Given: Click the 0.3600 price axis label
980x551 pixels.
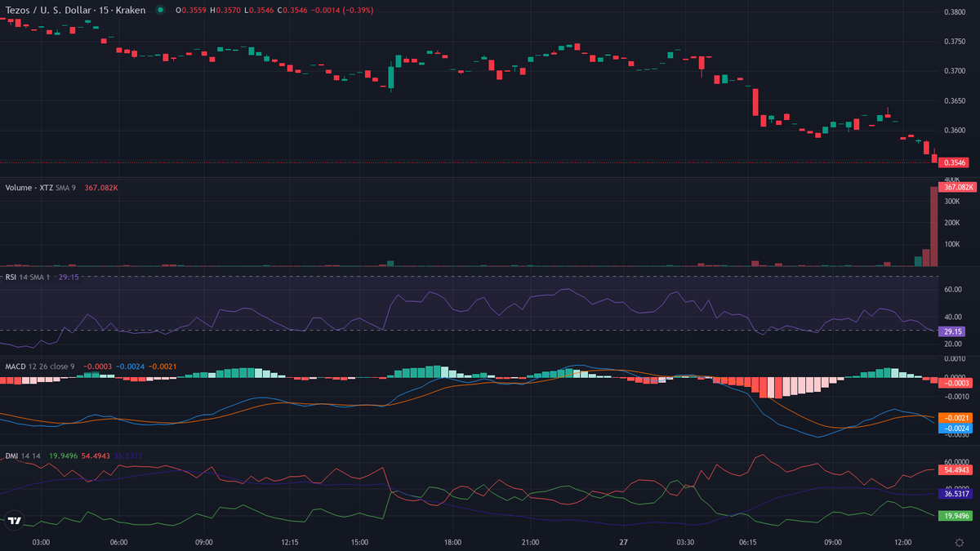Looking at the screenshot, I should click(955, 131).
